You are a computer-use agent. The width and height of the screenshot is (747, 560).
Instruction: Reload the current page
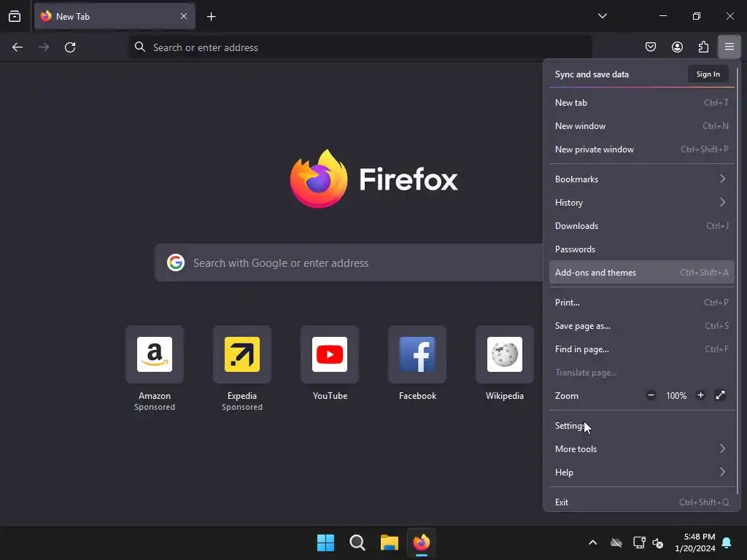70,47
